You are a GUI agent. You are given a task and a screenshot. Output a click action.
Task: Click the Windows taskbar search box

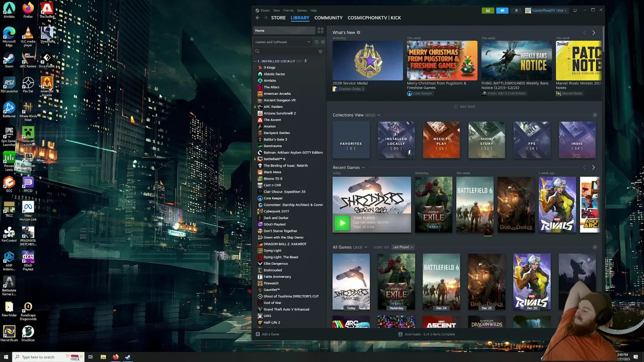pos(48,357)
